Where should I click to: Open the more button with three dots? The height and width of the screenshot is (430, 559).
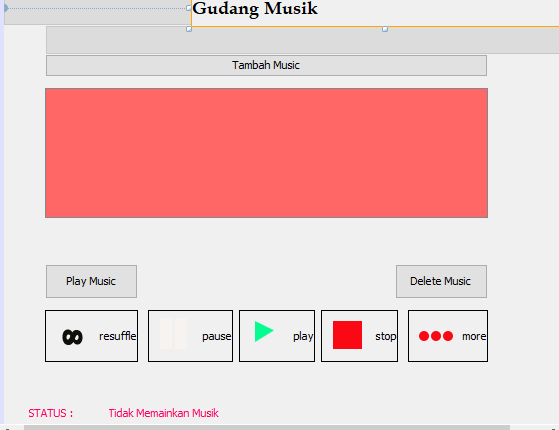(448, 336)
